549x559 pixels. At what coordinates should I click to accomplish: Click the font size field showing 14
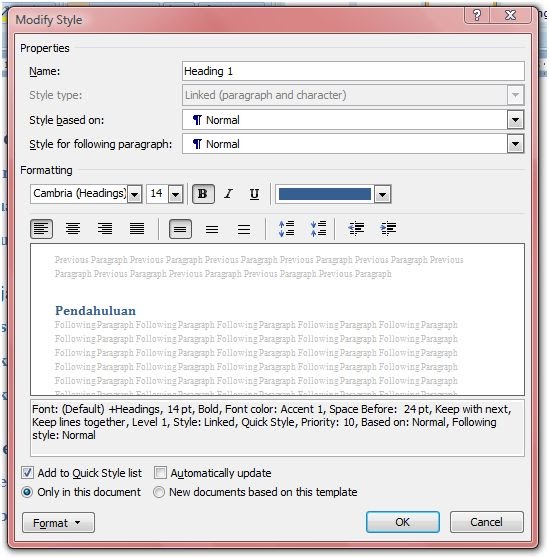(x=157, y=194)
